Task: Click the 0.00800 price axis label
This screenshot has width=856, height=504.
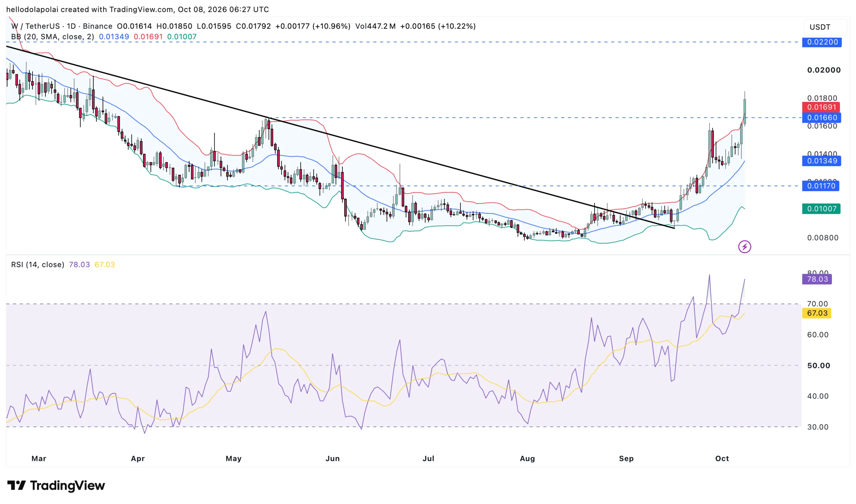Action: click(823, 238)
